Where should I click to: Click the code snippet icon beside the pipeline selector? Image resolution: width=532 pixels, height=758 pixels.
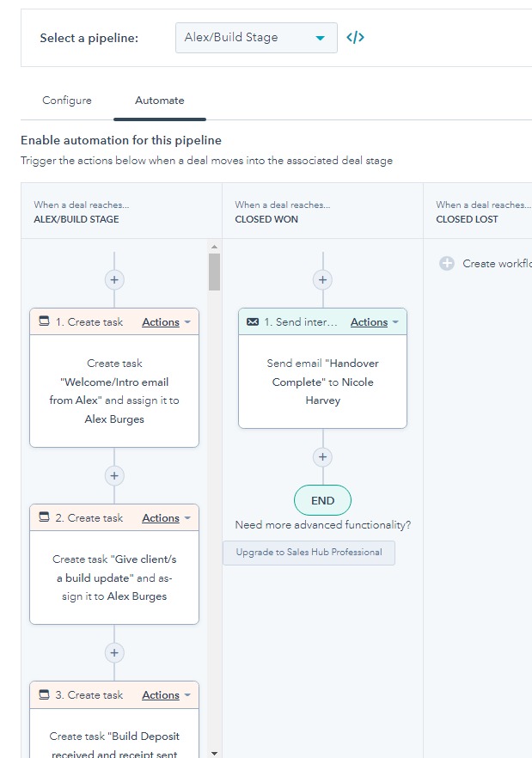pyautogui.click(x=353, y=37)
